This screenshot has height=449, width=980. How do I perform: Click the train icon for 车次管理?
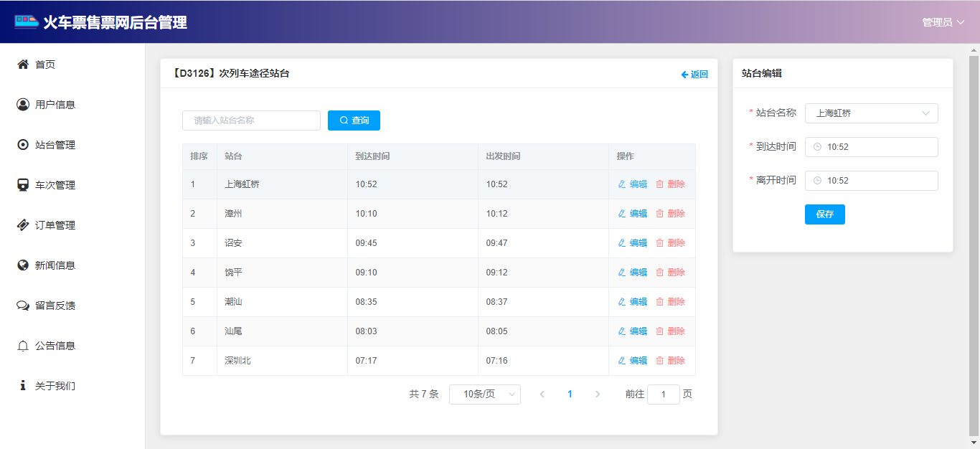click(x=23, y=185)
